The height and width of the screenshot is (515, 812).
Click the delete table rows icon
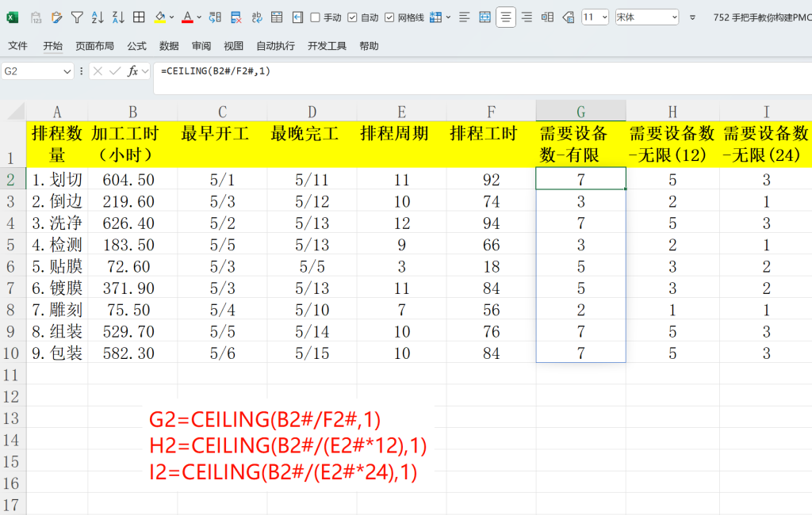click(x=236, y=17)
